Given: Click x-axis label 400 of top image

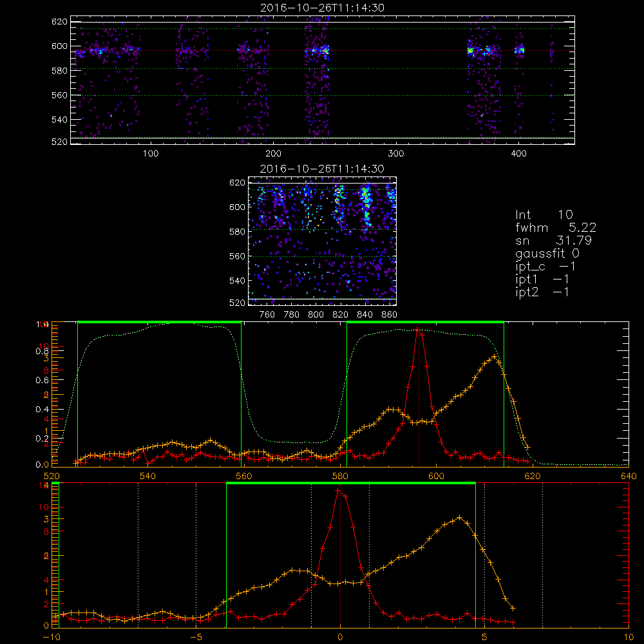Looking at the screenshot, I should click(518, 154).
